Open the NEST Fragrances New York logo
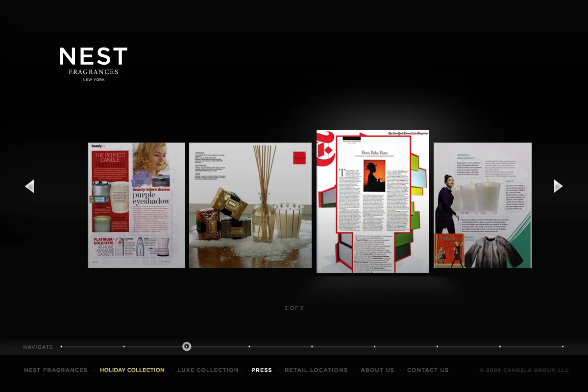The width and height of the screenshot is (588, 392). point(94,64)
